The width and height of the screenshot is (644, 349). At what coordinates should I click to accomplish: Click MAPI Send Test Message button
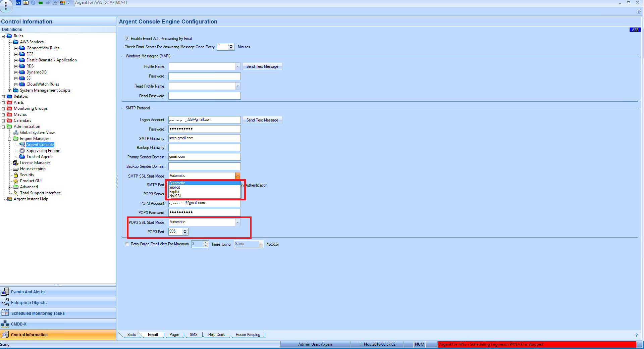262,66
